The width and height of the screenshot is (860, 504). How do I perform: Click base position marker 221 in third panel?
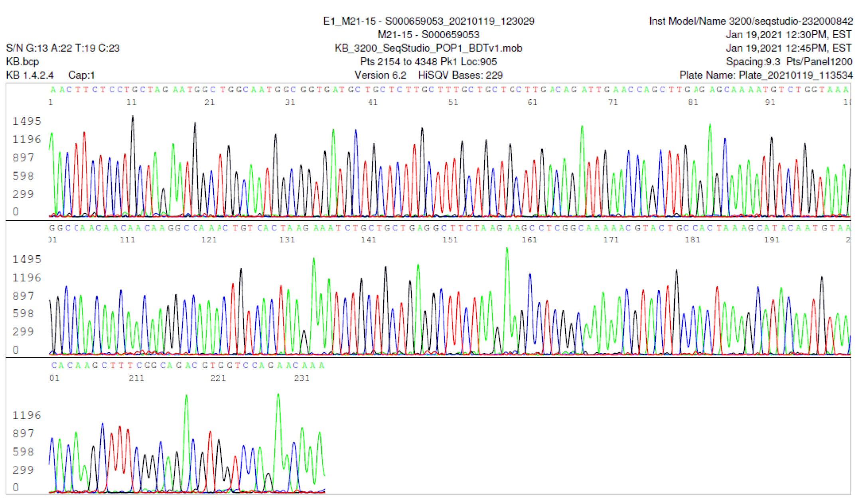[x=218, y=378]
